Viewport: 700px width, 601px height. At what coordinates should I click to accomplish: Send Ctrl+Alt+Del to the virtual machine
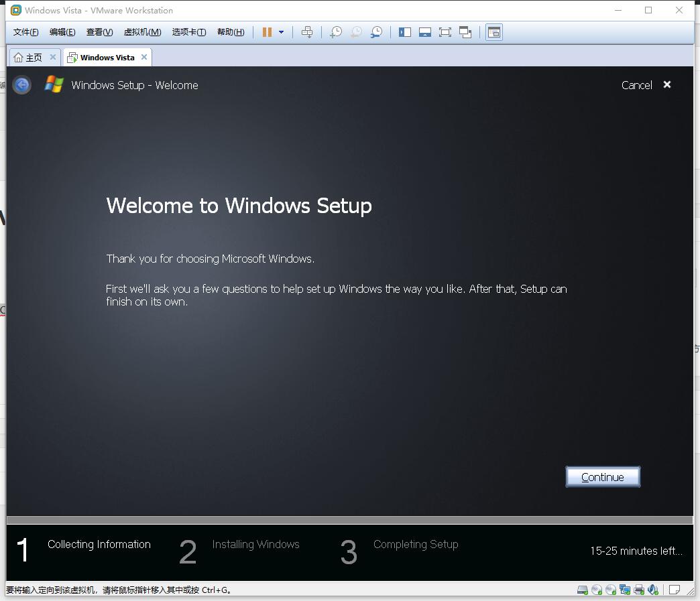click(307, 32)
